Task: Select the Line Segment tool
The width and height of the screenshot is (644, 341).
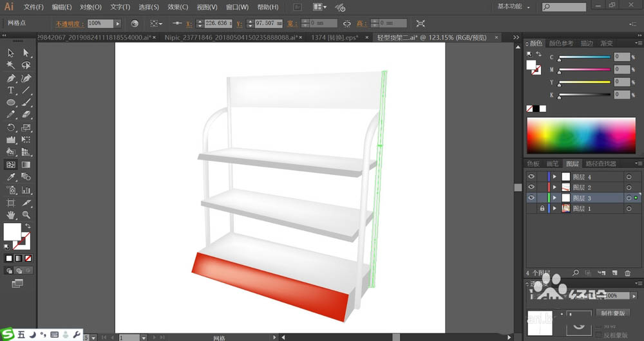Action: [26, 90]
